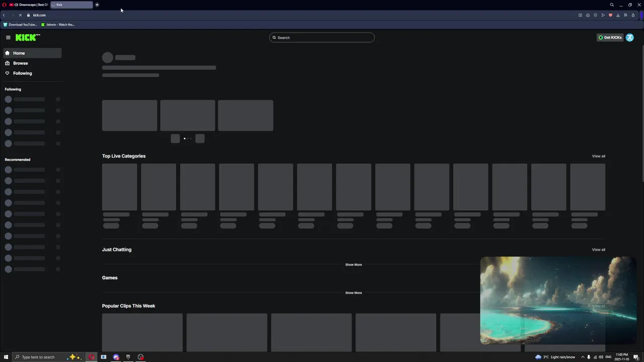Open a new browser tab
The width and height of the screenshot is (644, 362).
(97, 5)
